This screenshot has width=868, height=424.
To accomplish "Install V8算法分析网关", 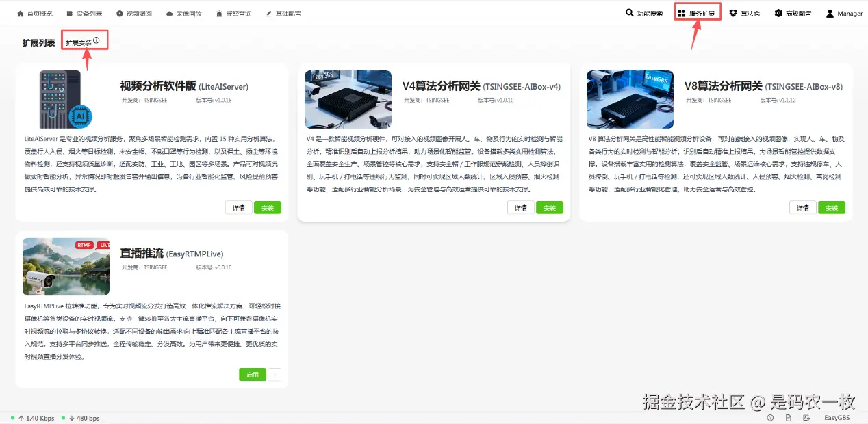I will pos(832,208).
